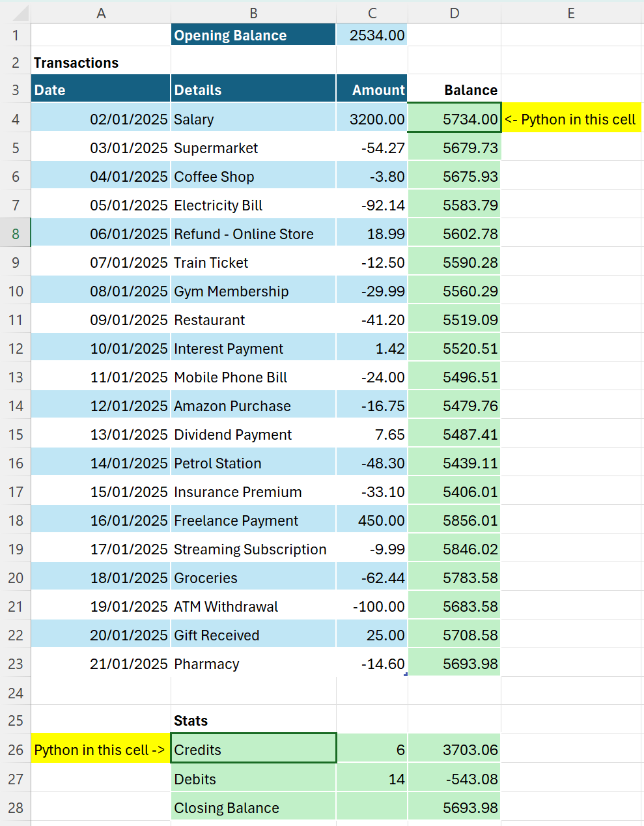Select column header A

pos(101,13)
